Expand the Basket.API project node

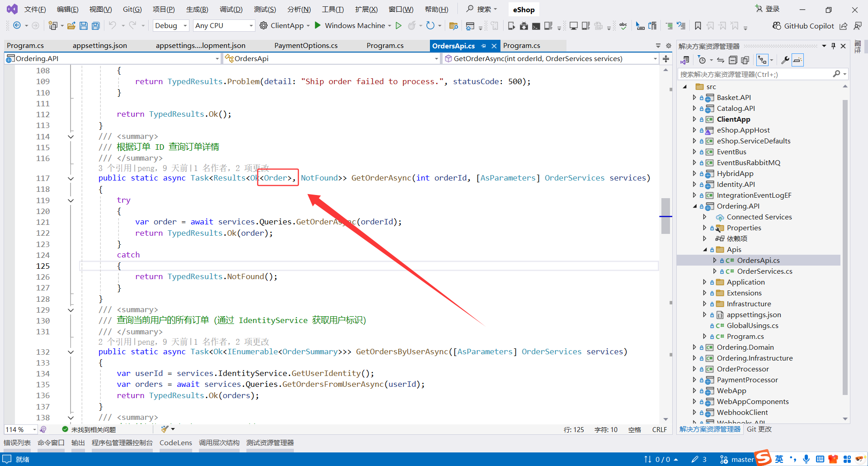click(695, 98)
